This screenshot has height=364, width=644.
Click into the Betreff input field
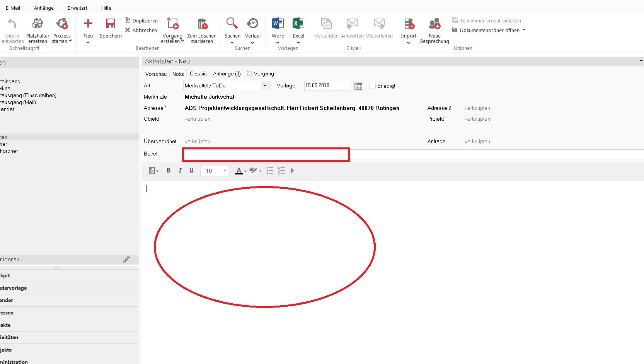pos(266,154)
